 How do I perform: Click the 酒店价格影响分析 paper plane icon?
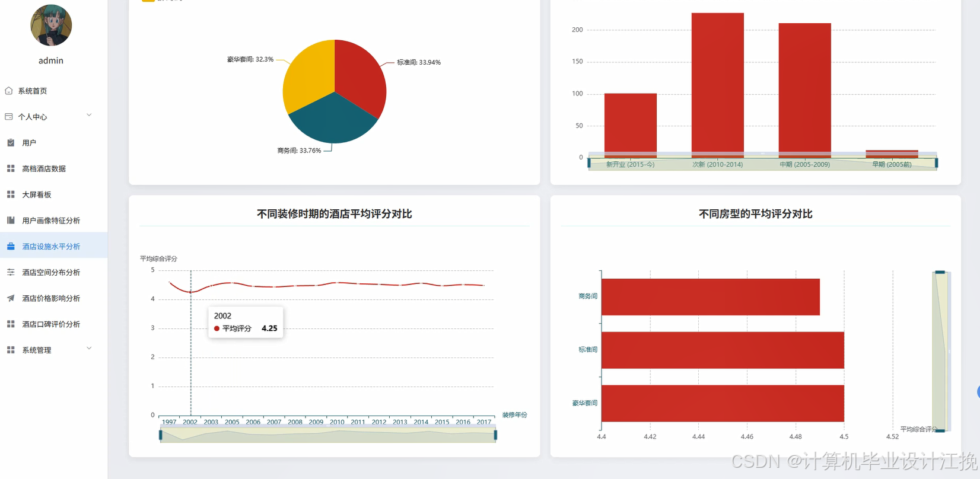[11, 298]
